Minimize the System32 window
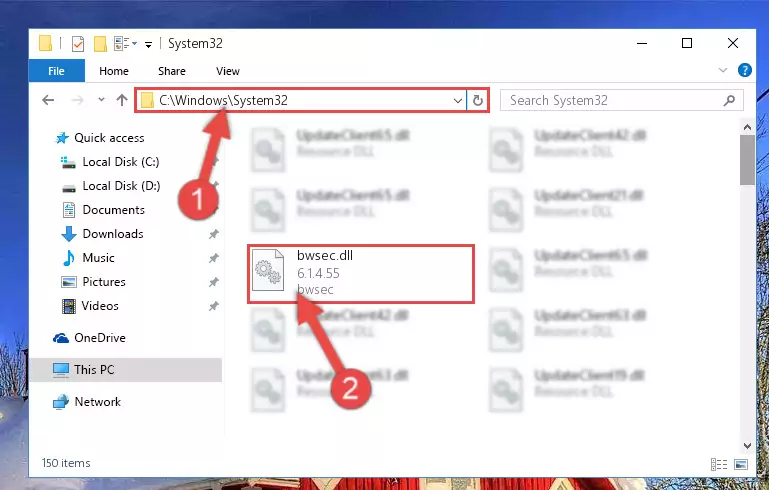Screen dimensions: 769x490 click(x=642, y=43)
